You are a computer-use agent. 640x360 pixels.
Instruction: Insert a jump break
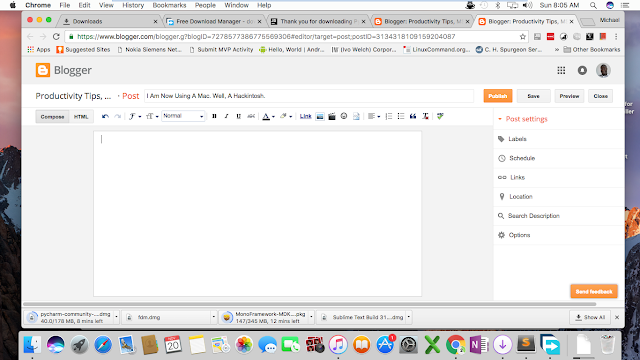pyautogui.click(x=356, y=116)
